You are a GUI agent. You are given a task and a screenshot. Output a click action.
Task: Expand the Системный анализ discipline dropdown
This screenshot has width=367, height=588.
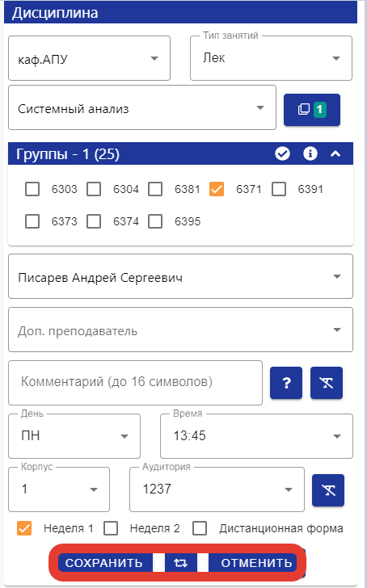(142, 107)
